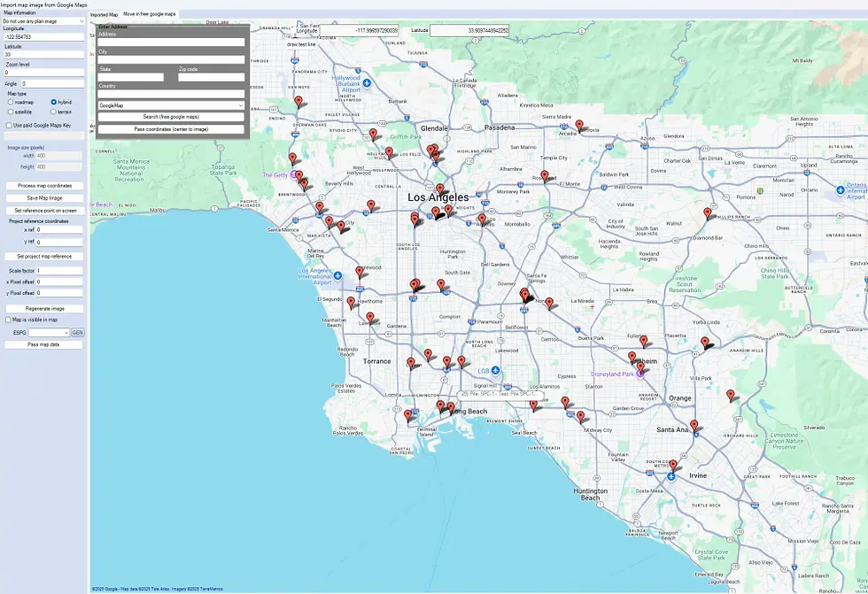Image resolution: width=868 pixels, height=594 pixels.
Task: Click the Zoom level field
Action: tap(43, 73)
